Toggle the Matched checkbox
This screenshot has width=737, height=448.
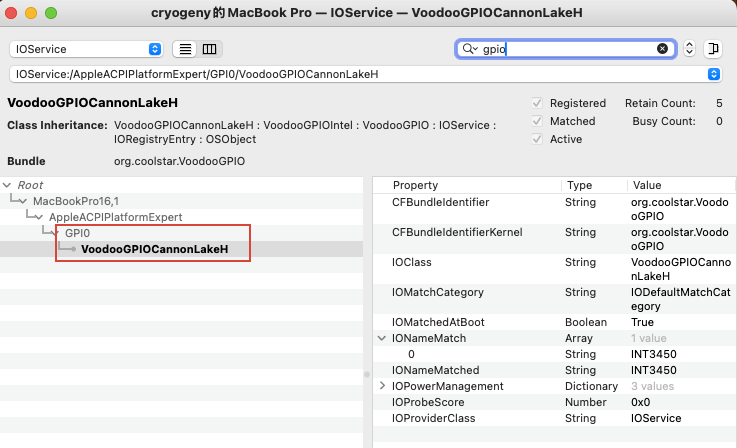(537, 121)
